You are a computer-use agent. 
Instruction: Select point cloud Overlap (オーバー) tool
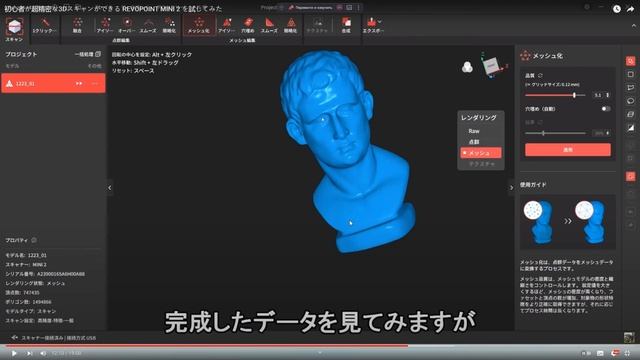coord(127,25)
